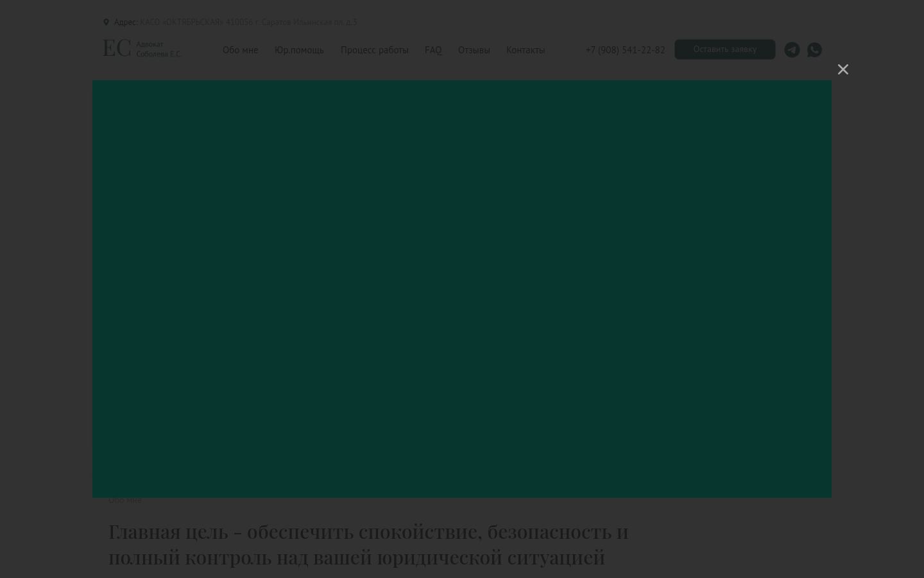
Task: Go to Юр.помощь section
Action: pos(299,50)
